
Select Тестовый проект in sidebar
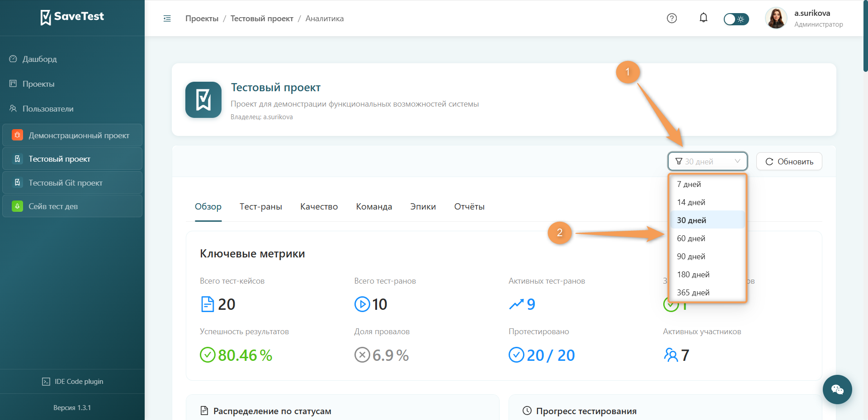click(x=72, y=159)
